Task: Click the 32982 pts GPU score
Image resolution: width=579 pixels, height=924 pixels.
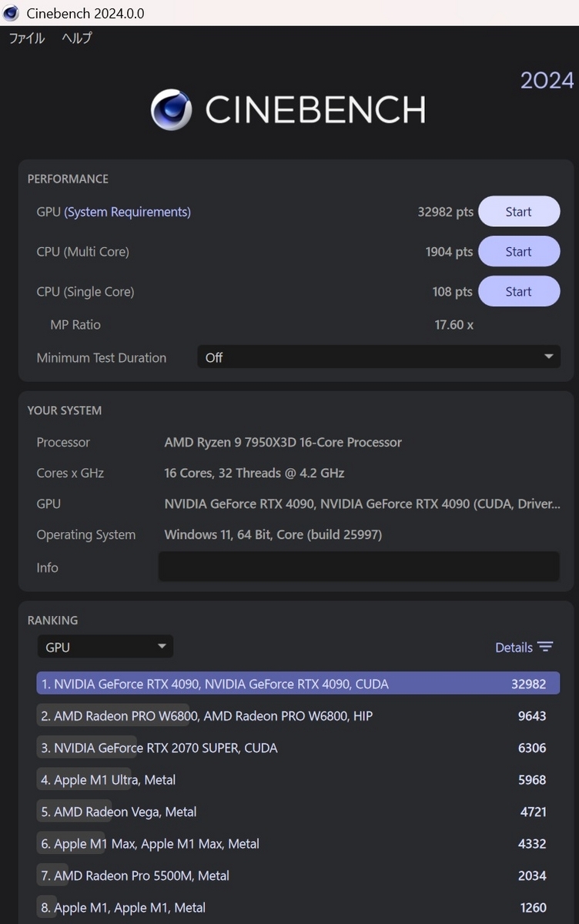Action: [445, 212]
